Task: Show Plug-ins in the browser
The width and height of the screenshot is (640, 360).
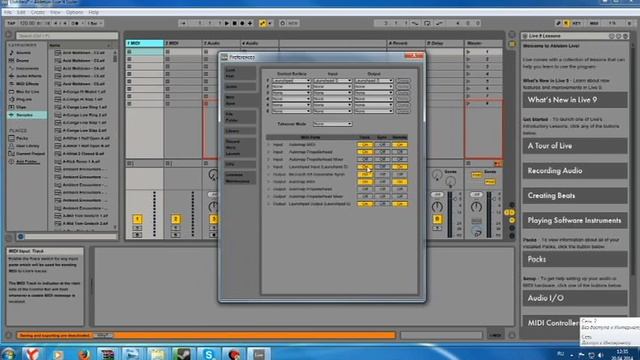Action: point(24,99)
